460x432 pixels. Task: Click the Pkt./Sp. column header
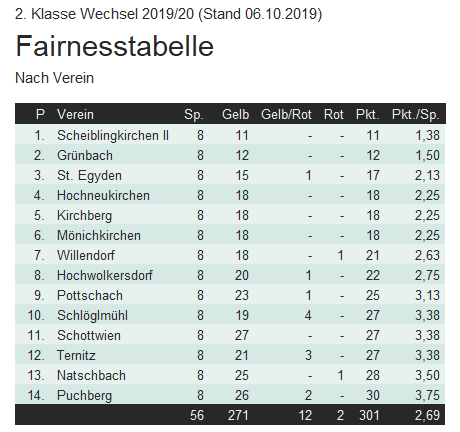(415, 114)
